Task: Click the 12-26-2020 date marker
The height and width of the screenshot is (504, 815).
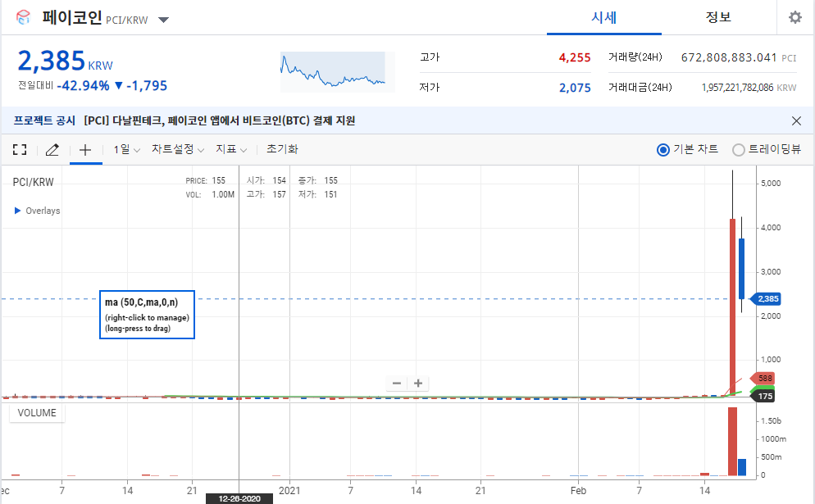Action: 239,499
